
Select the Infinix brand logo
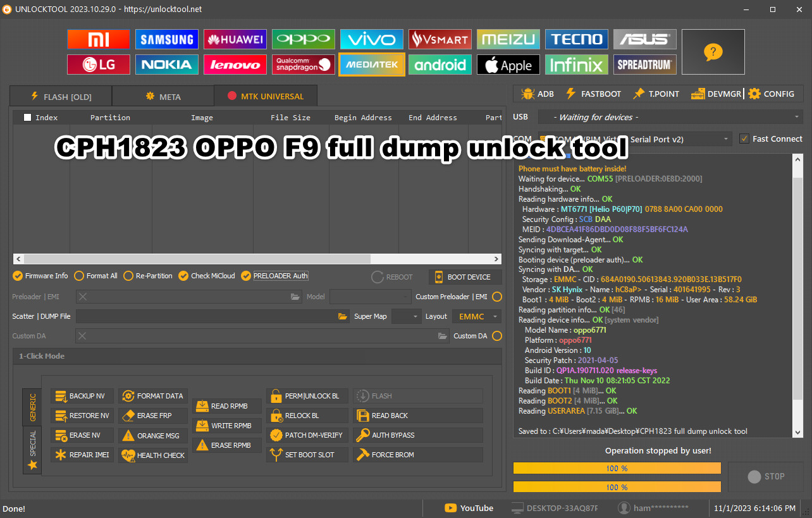click(x=577, y=65)
